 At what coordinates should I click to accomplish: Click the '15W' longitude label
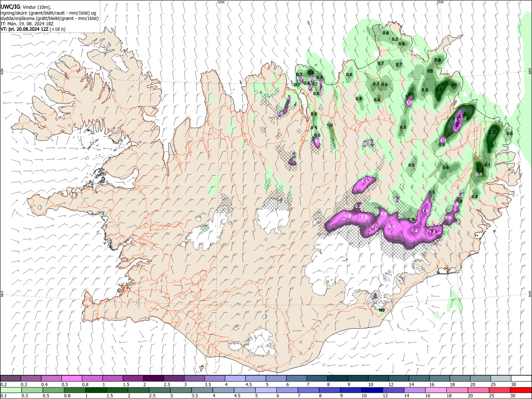[440, 2]
